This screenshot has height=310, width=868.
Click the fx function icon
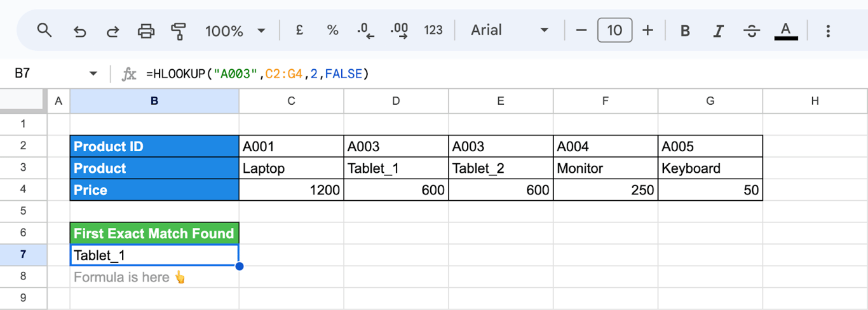click(x=129, y=74)
